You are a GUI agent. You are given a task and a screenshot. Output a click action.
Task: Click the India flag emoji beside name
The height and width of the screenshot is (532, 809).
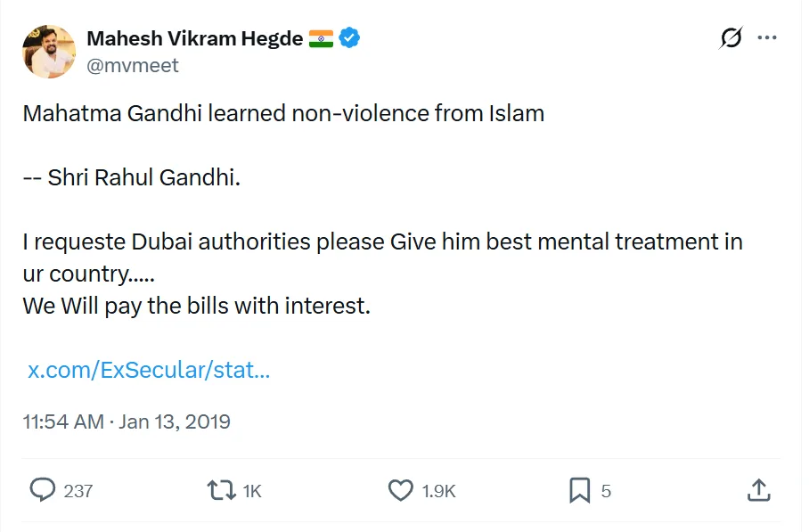[321, 38]
